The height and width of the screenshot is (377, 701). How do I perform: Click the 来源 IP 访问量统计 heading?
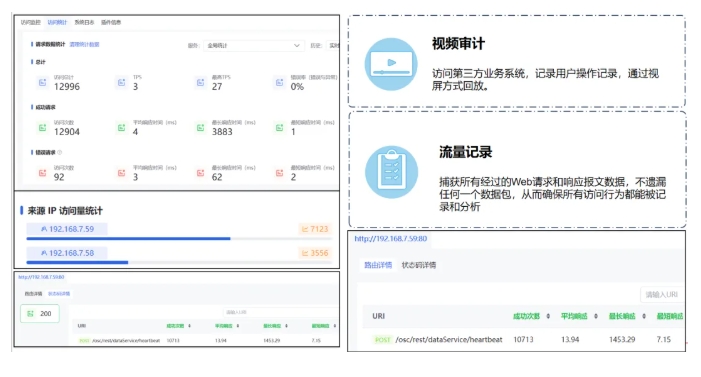(65, 211)
